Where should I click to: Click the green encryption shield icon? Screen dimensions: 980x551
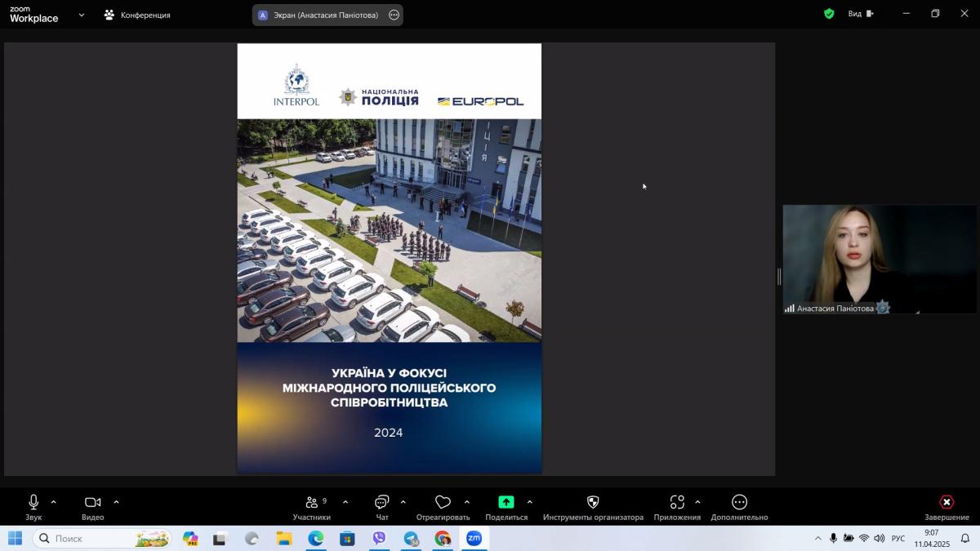click(829, 14)
